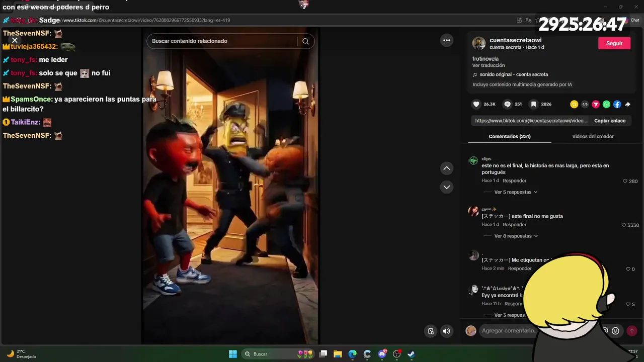Mute the video sound
The height and width of the screenshot is (362, 644).
click(446, 331)
